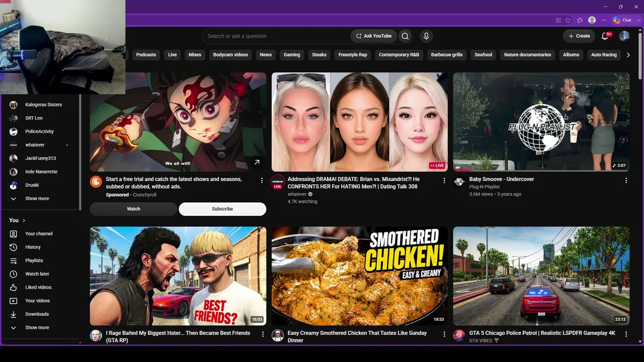The width and height of the screenshot is (644, 362).
Task: Open channel avatar beside Smothered Chicken title
Action: [277, 335]
